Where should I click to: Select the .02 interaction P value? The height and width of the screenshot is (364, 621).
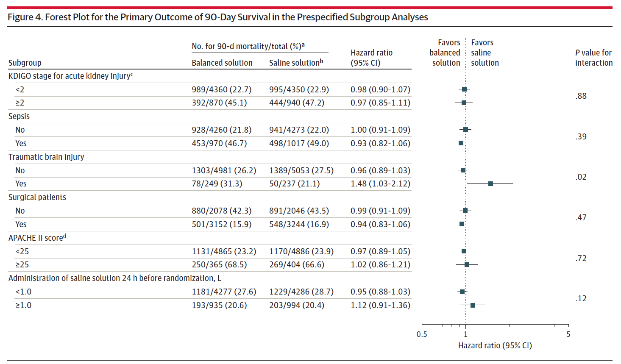pos(581,177)
